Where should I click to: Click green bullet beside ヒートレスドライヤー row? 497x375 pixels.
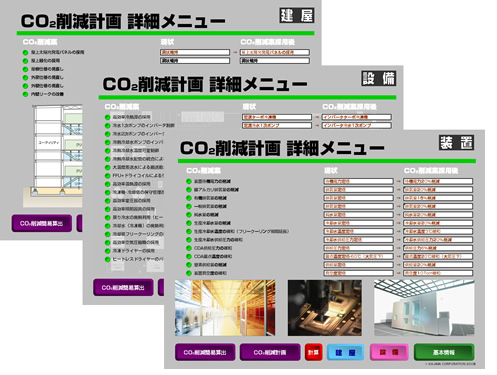(x=107, y=259)
